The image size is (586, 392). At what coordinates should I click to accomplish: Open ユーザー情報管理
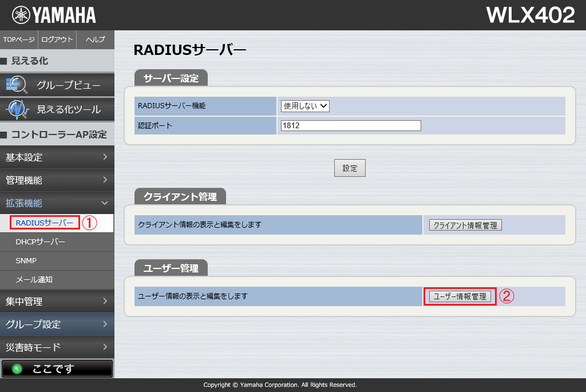460,296
